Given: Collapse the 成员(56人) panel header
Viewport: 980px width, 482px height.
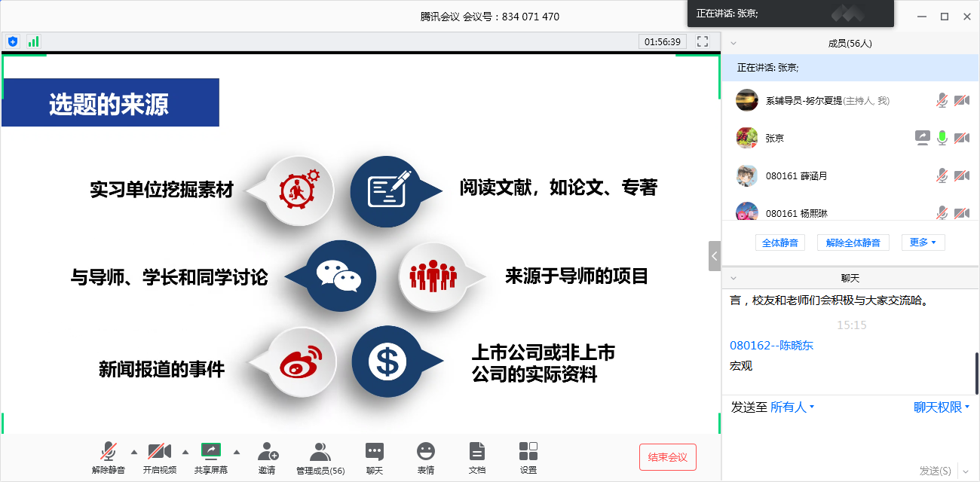Looking at the screenshot, I should [733, 44].
